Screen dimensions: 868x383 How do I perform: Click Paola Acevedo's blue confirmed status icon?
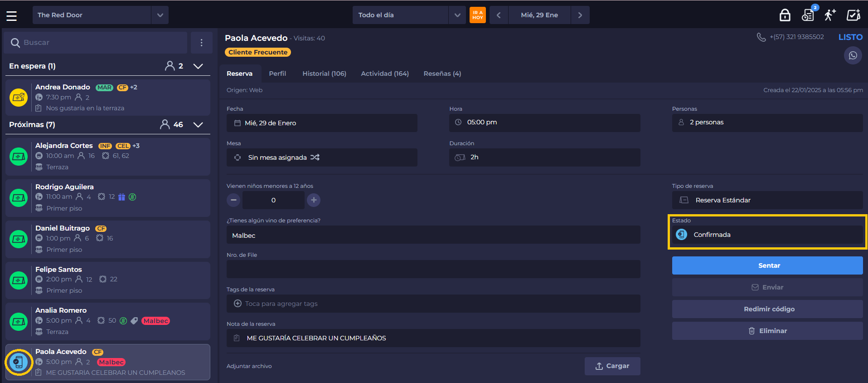click(19, 362)
